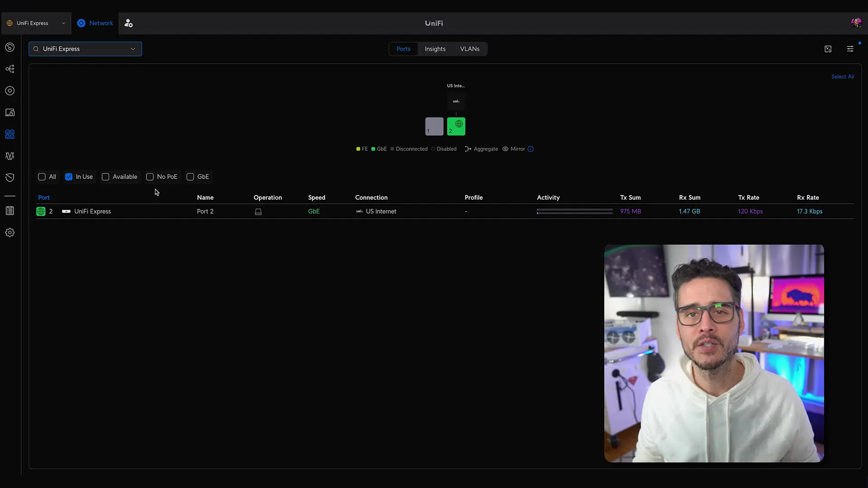Click the 1.47 GB Rx Sum value

689,211
